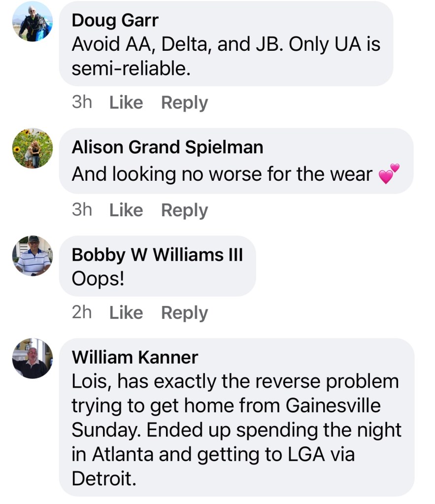Reply to Bobby W Williams III's comment

pos(184,312)
